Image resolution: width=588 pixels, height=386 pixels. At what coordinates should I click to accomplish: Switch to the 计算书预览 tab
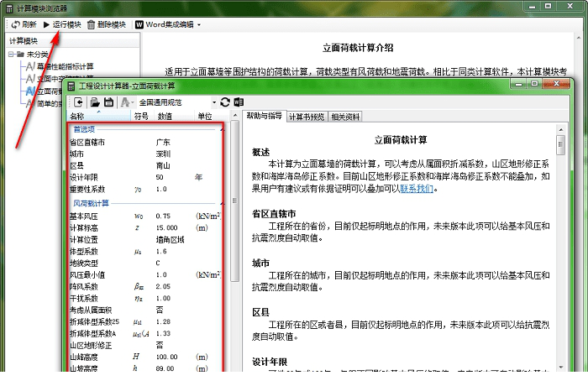pos(307,117)
